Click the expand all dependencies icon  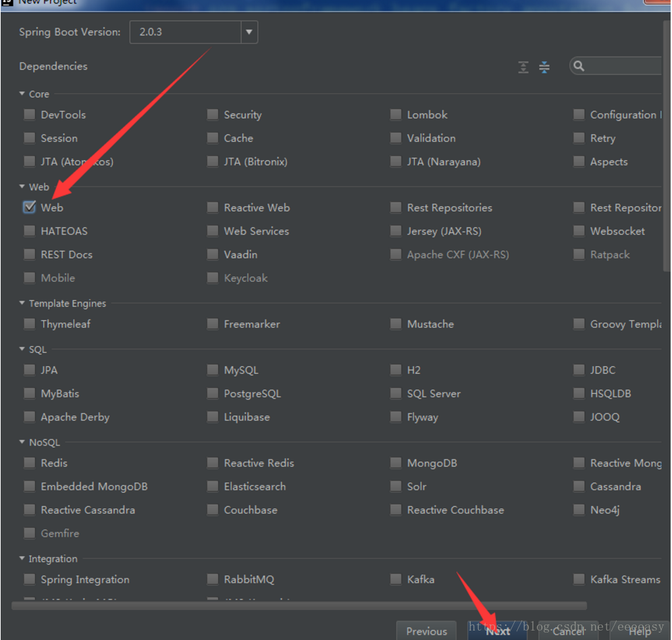(x=523, y=67)
